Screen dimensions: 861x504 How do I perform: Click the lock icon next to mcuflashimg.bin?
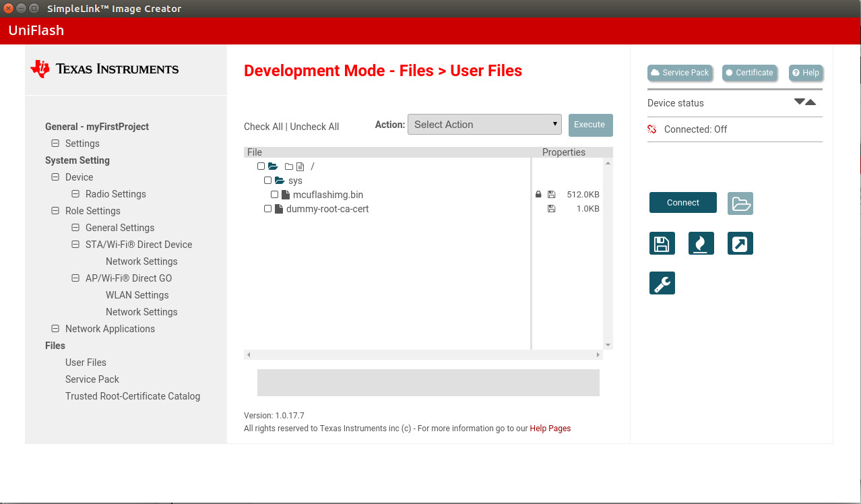click(538, 195)
